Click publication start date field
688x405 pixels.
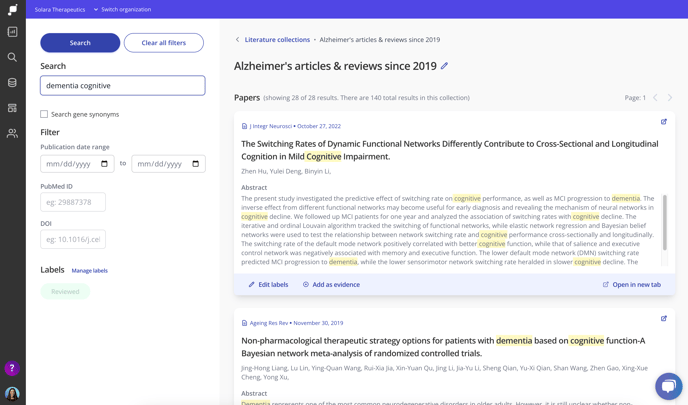tap(77, 164)
